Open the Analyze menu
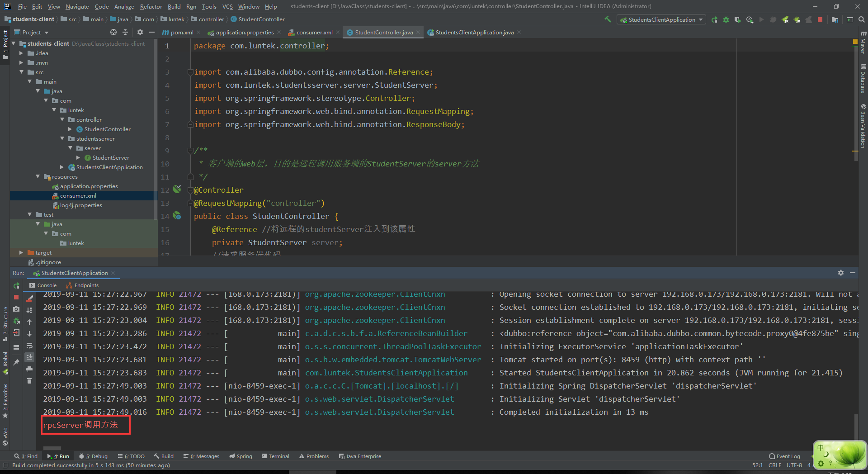 pos(124,6)
